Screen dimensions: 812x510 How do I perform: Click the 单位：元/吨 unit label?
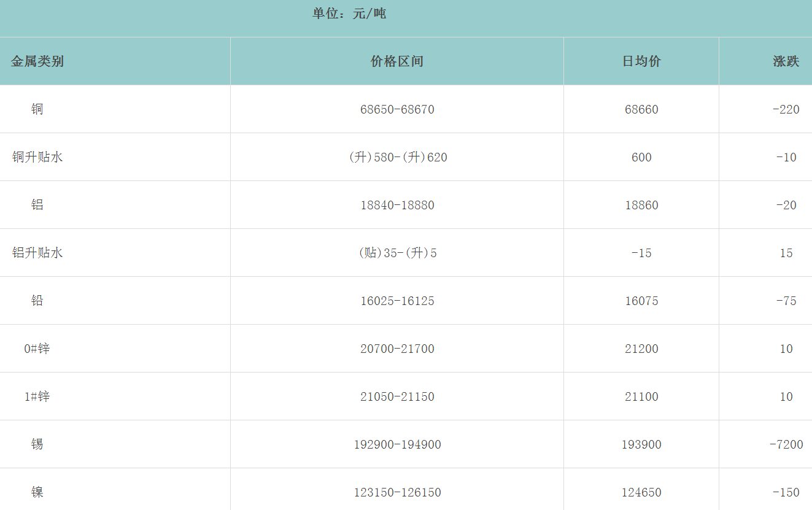tap(349, 14)
